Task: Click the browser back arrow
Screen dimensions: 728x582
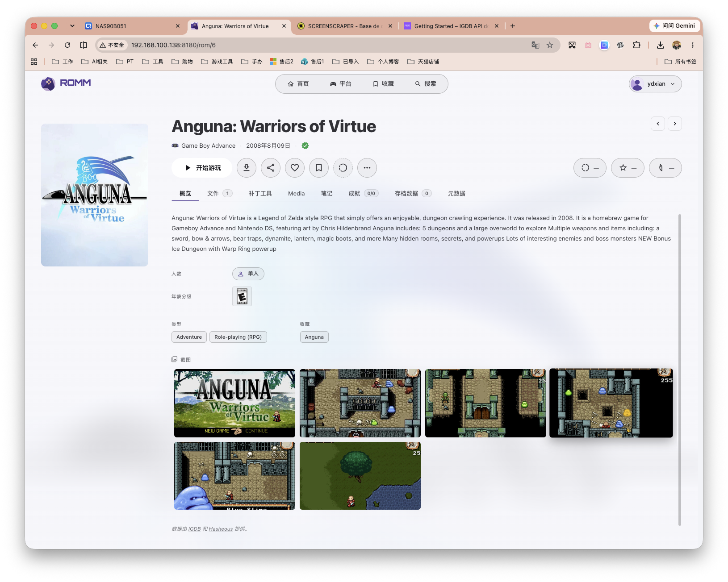Action: [x=35, y=45]
